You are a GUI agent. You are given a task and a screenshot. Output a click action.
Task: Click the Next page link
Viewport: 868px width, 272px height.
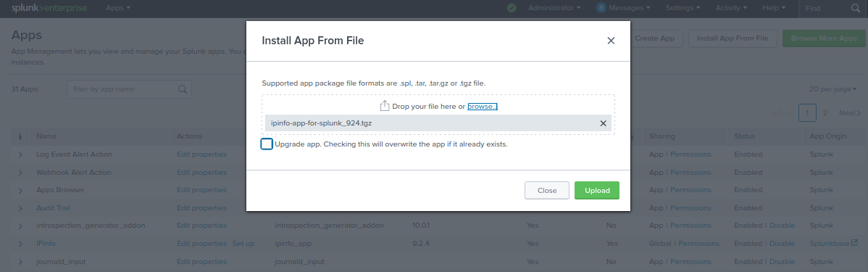click(850, 112)
